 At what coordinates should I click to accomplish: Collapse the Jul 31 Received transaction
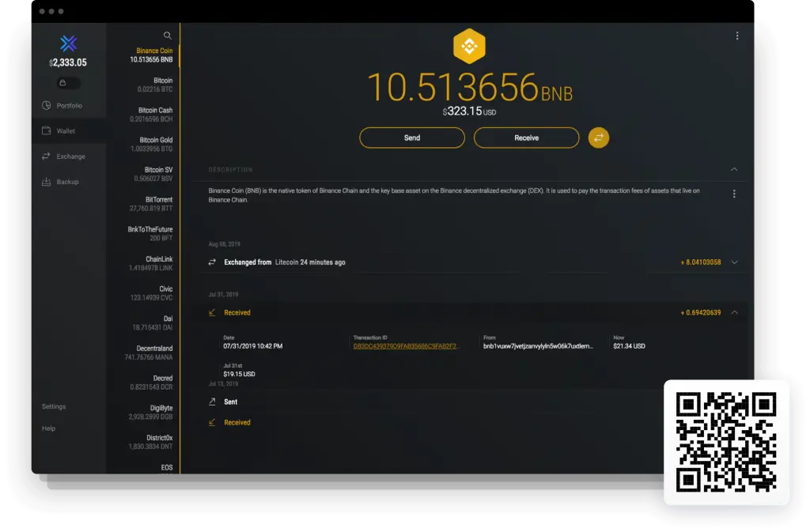click(735, 312)
